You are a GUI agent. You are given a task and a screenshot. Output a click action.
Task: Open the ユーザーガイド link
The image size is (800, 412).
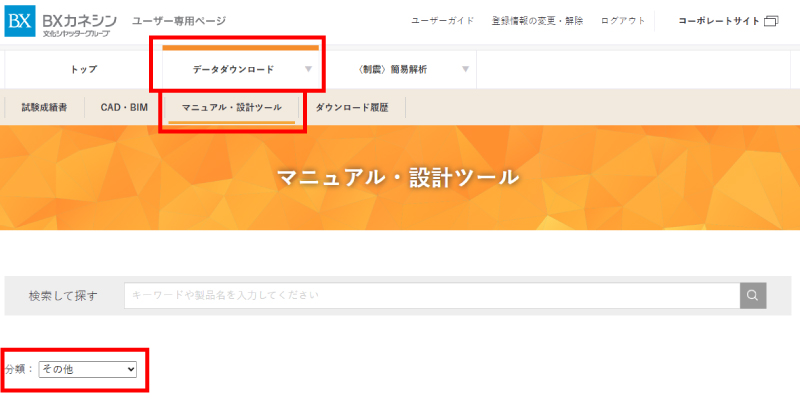(442, 21)
